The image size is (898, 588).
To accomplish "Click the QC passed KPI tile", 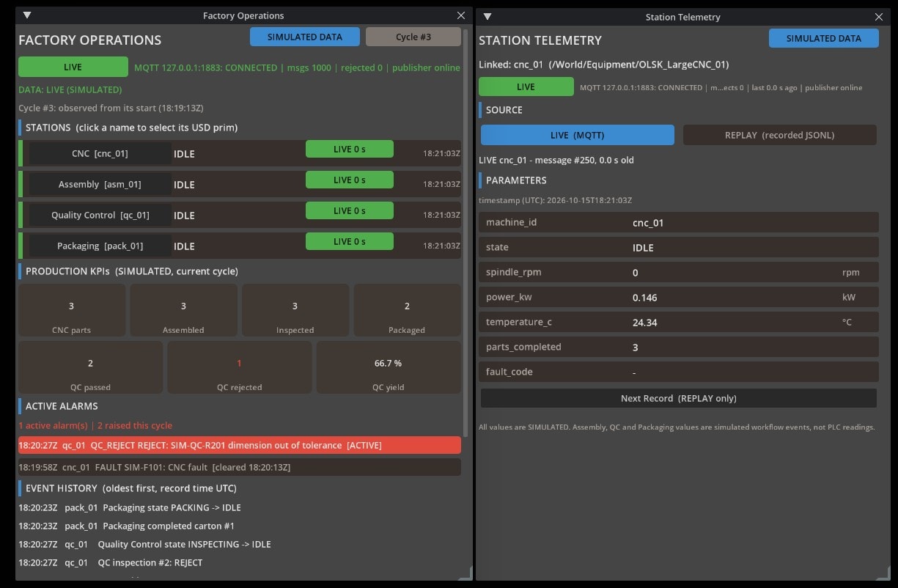I will [x=91, y=368].
